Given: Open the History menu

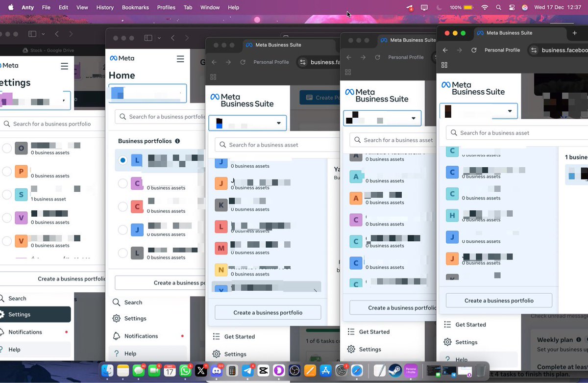Looking at the screenshot, I should click(105, 7).
